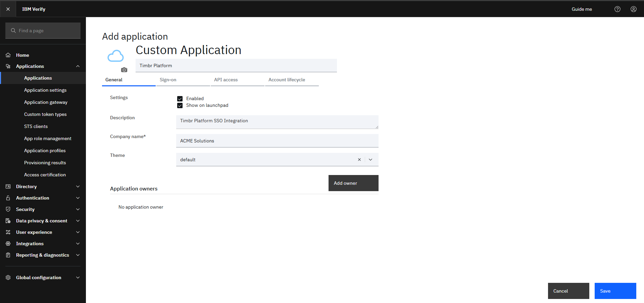This screenshot has width=644, height=303.
Task: Click the Company name field ACME Solutions
Action: (x=277, y=141)
